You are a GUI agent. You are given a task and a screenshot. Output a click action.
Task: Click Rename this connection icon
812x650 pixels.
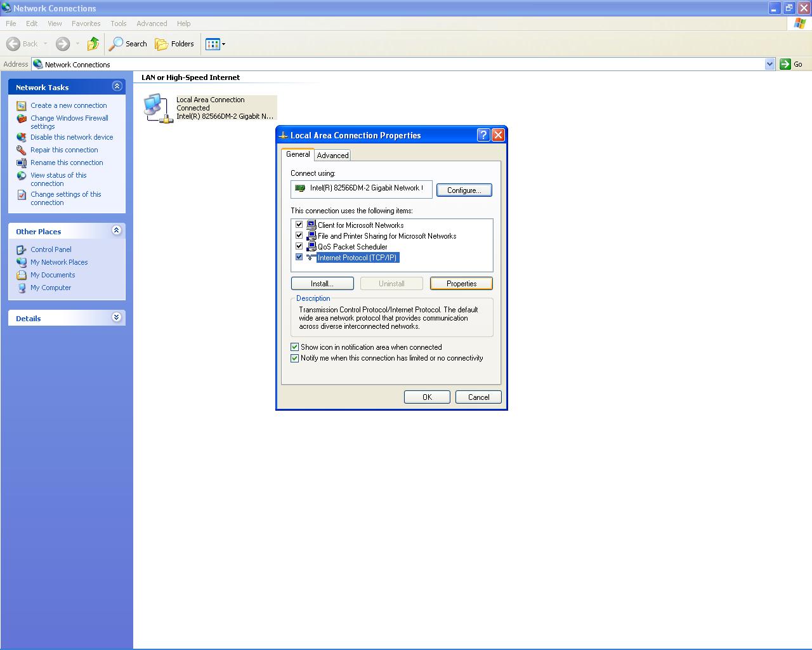(22, 162)
